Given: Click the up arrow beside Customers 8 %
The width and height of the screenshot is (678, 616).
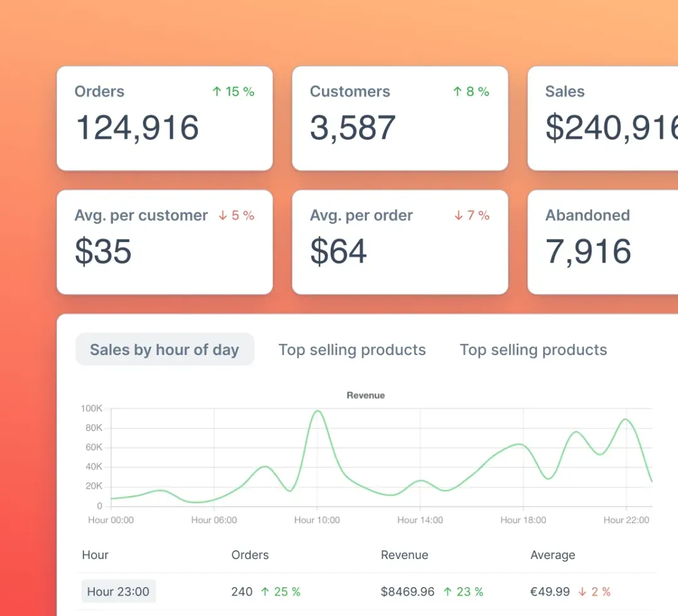Looking at the screenshot, I should click(x=458, y=92).
